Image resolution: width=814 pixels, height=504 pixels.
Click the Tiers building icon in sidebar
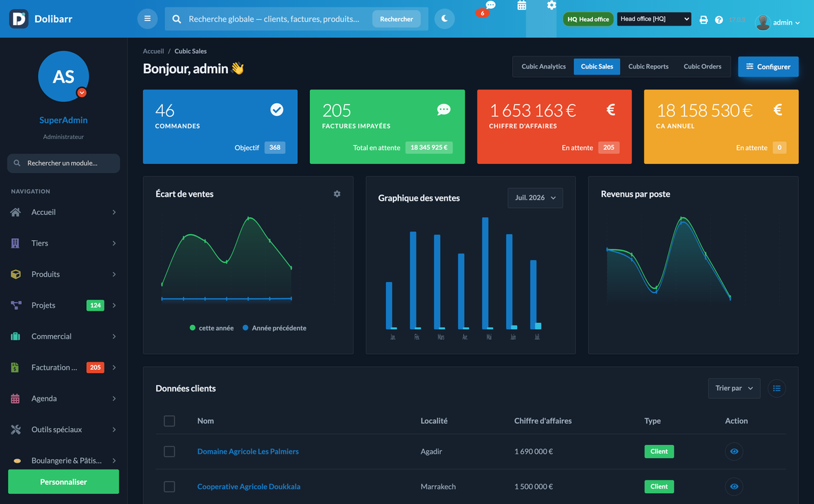(x=16, y=243)
